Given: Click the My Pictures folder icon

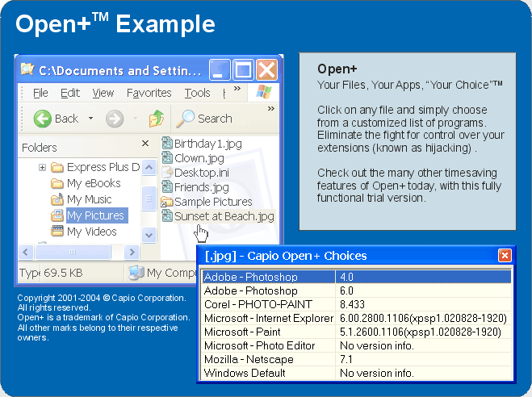Looking at the screenshot, I should click(x=57, y=215).
